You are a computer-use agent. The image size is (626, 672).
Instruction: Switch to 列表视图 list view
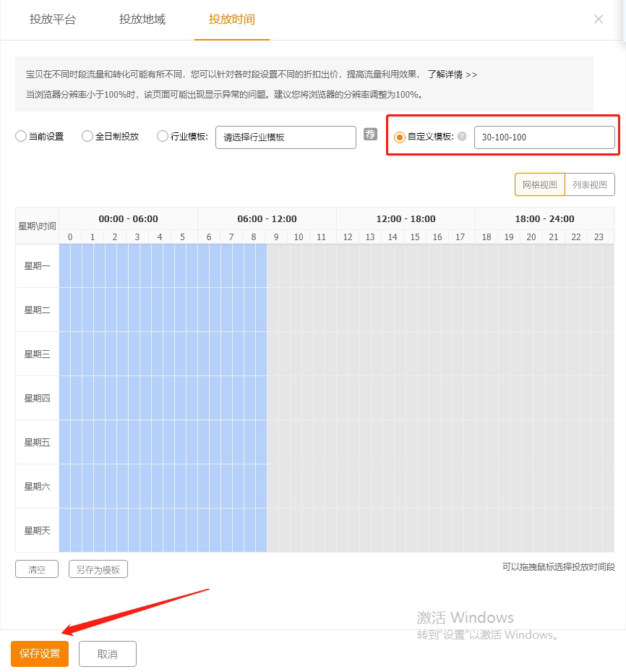point(589,184)
